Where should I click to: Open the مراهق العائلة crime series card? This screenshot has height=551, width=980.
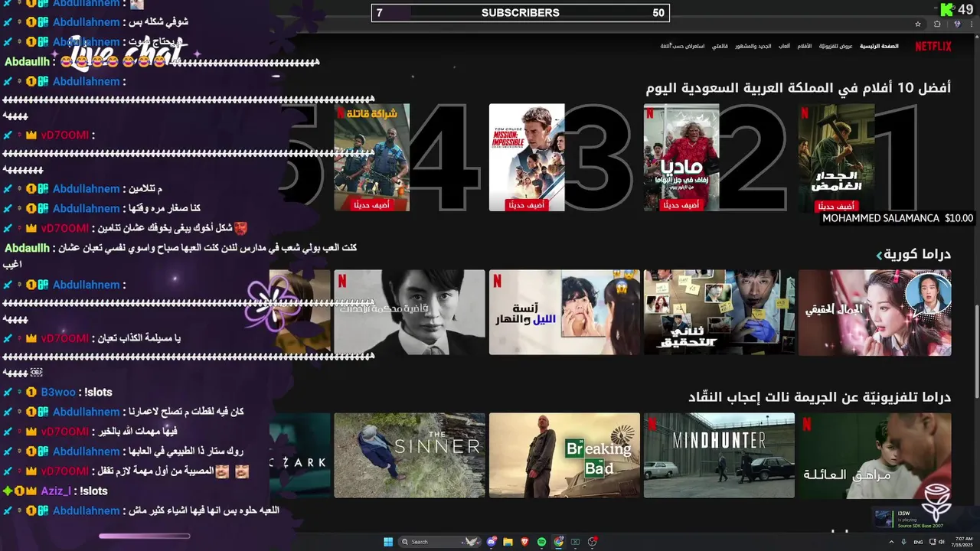pos(875,455)
